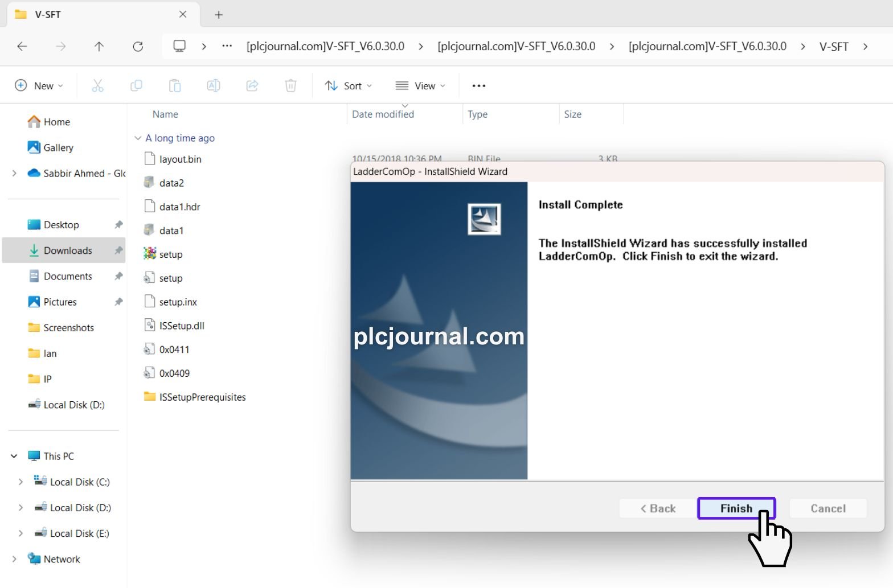Click the InstallShield logo icon in wizard

[x=484, y=219]
